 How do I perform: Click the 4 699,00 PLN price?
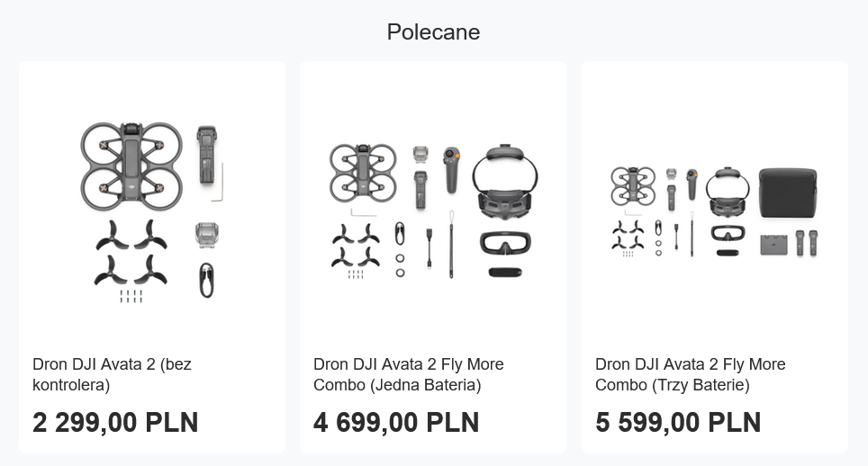point(396,422)
